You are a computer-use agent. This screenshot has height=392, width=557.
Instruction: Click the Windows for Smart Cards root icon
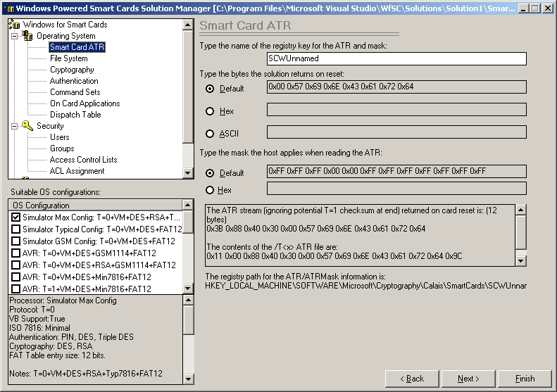coord(14,25)
